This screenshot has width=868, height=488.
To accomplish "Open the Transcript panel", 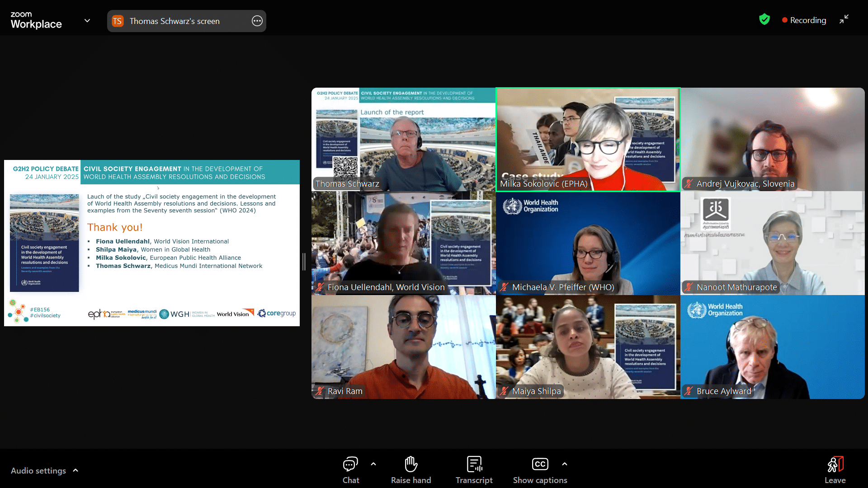I will (x=474, y=464).
